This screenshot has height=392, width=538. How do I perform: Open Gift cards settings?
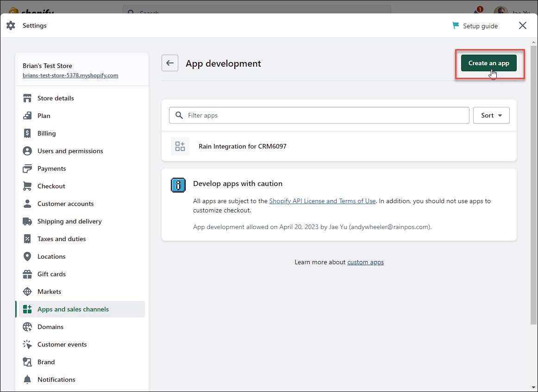coord(81,274)
